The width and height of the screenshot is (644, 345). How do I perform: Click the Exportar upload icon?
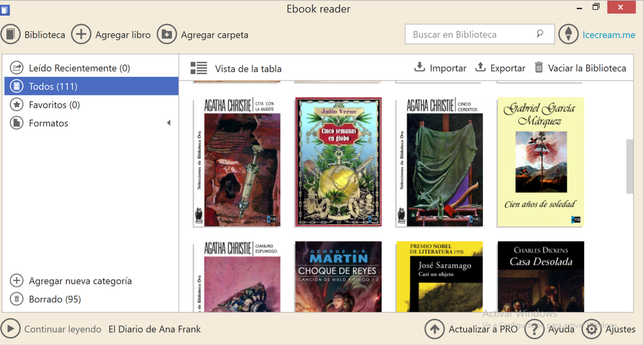pos(480,67)
